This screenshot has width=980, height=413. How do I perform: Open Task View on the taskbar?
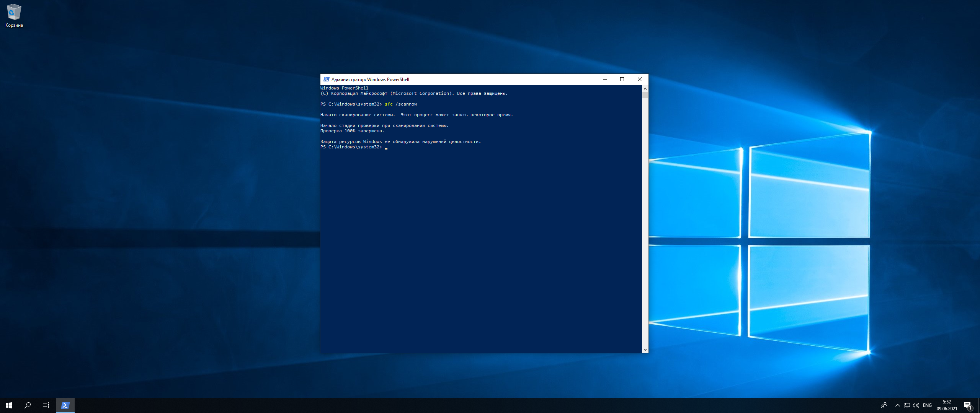pyautogui.click(x=46, y=405)
